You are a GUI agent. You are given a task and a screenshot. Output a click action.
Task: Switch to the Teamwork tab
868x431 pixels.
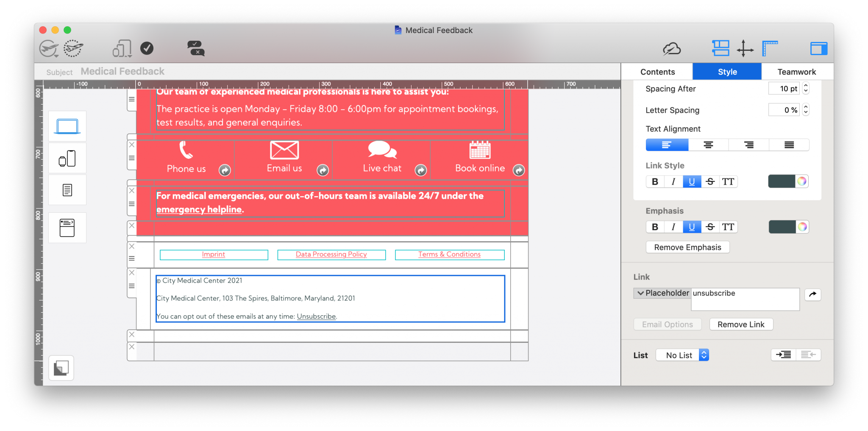click(x=797, y=72)
